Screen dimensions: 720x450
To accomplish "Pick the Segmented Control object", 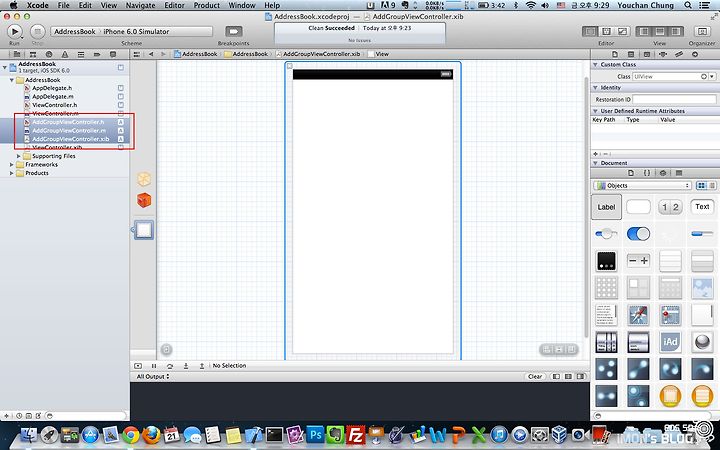I will (670, 207).
